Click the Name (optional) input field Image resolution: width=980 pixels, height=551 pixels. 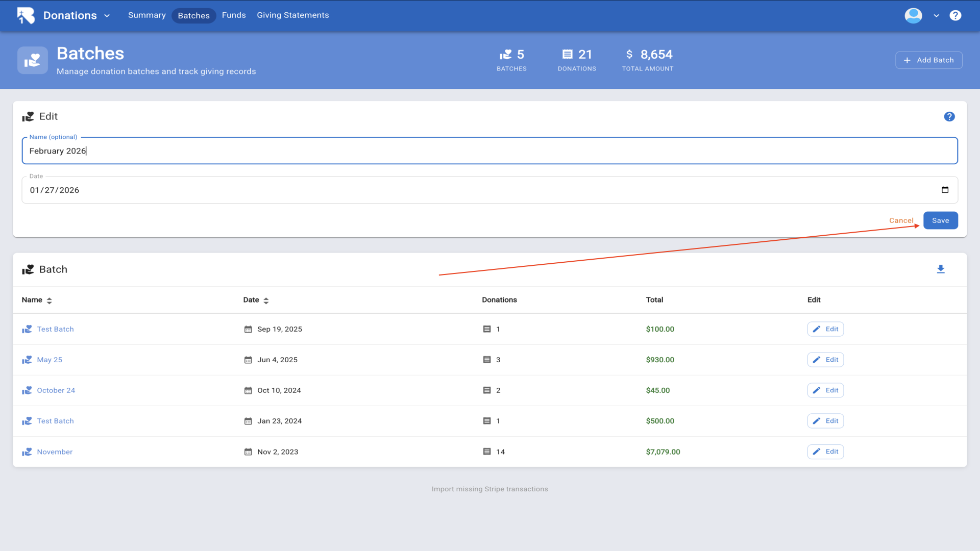point(489,151)
